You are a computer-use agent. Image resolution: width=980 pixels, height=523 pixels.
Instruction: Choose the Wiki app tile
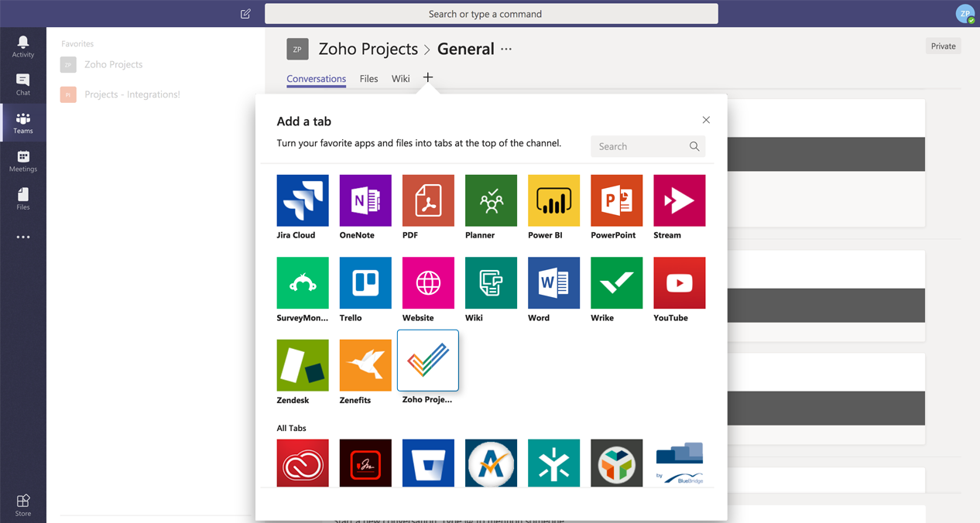(x=491, y=283)
